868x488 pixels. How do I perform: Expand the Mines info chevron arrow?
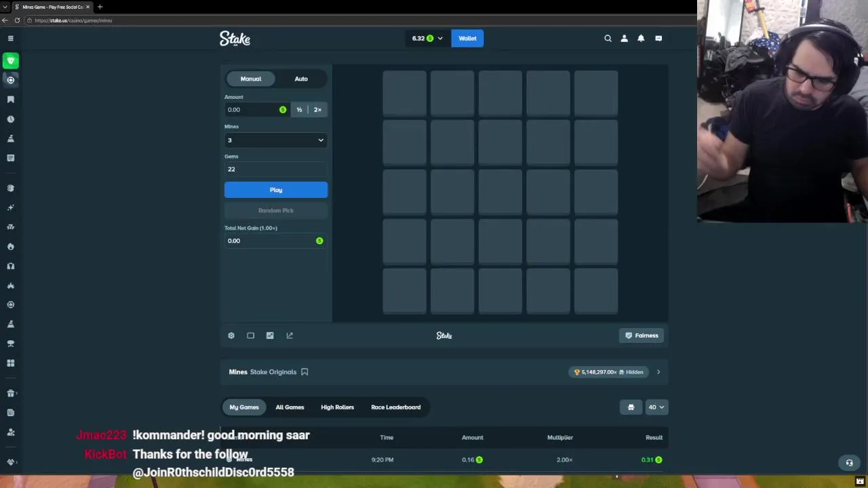tap(658, 372)
